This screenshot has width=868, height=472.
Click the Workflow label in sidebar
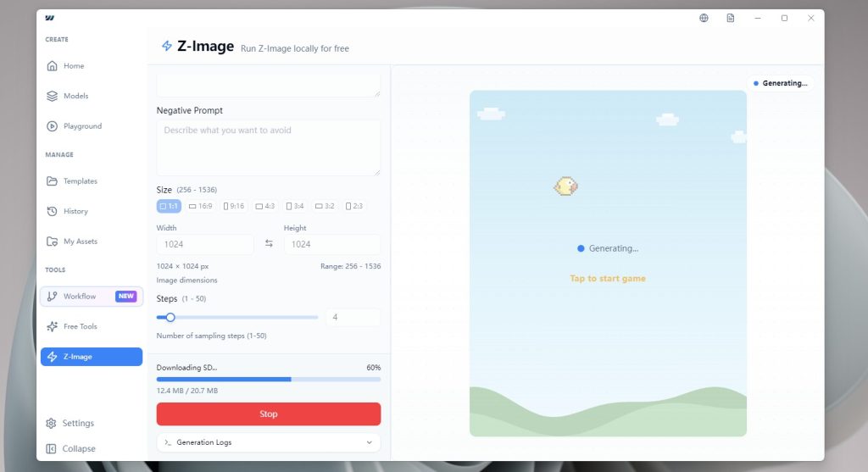[x=80, y=296]
